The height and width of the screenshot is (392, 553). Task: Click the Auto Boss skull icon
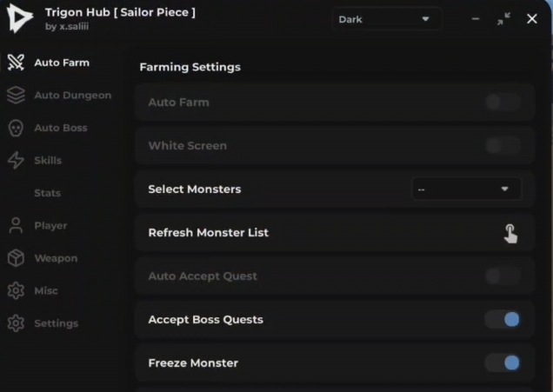16,128
